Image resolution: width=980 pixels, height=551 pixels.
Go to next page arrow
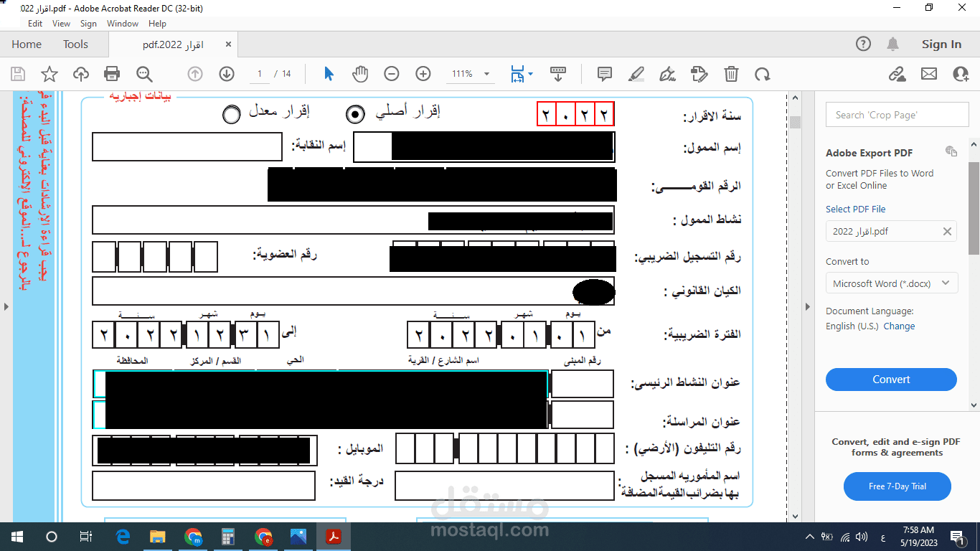tap(227, 74)
